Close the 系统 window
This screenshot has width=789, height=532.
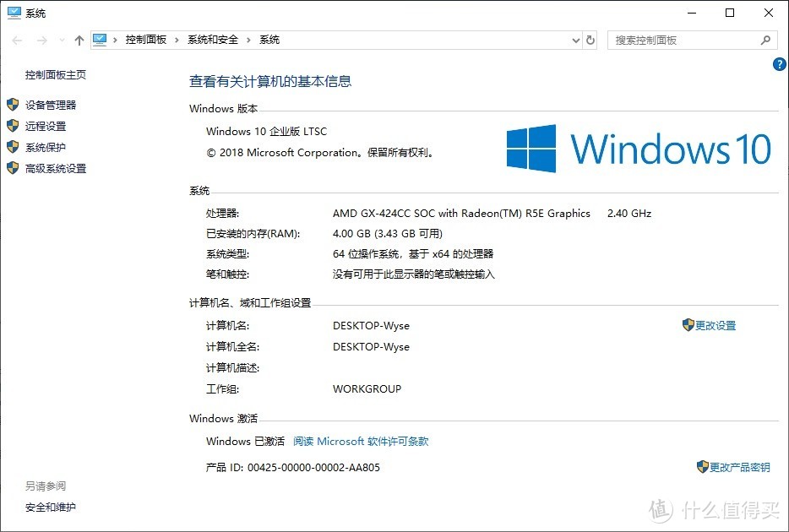click(x=769, y=13)
